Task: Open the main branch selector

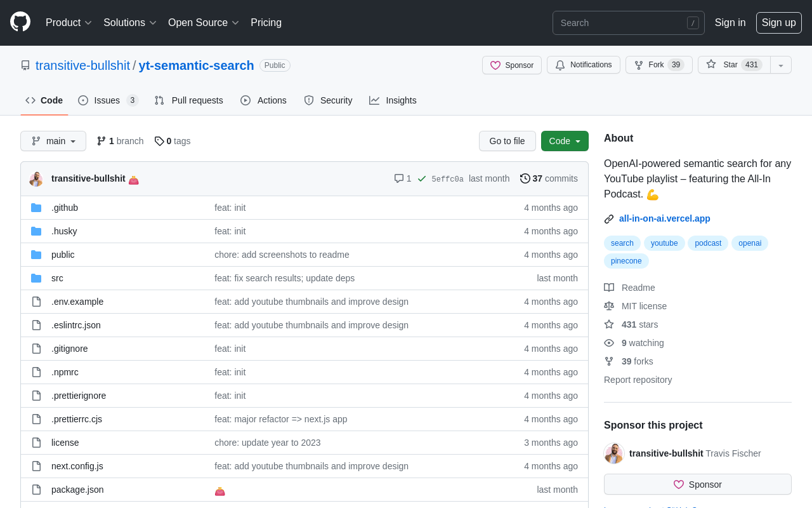Action: [53, 141]
